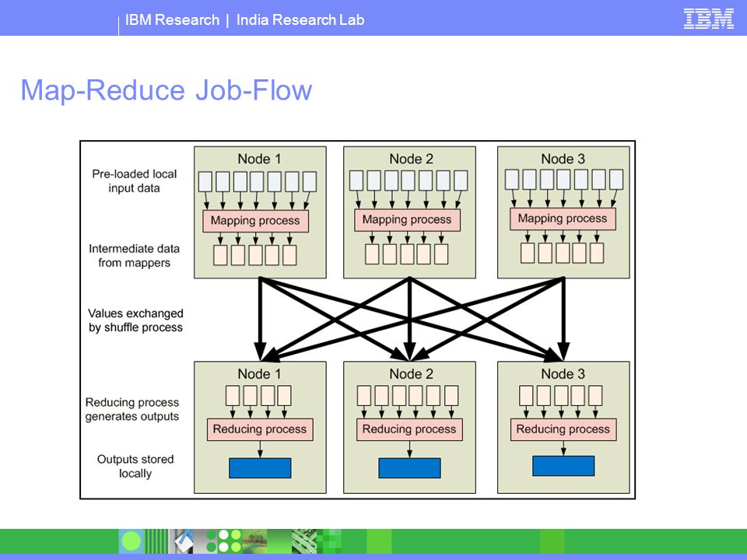
Task: Click the "Pre-loaded local input data" label
Action: (135, 181)
